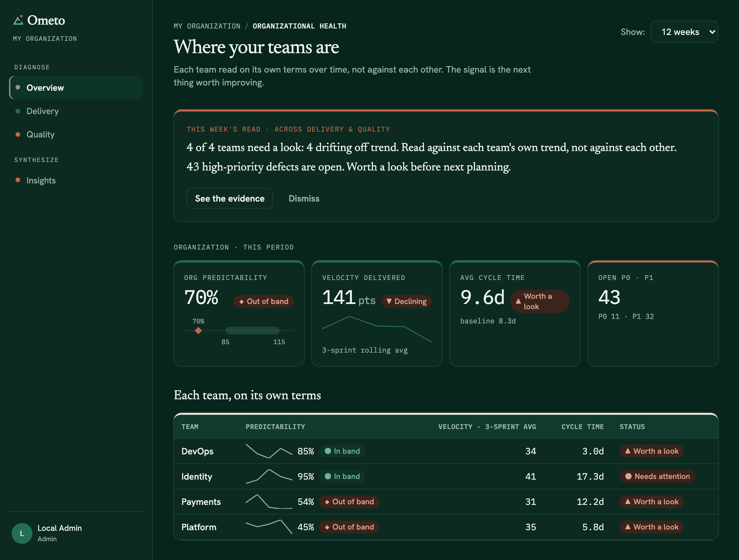Click the Status column header
The height and width of the screenshot is (560, 739).
pyautogui.click(x=632, y=427)
